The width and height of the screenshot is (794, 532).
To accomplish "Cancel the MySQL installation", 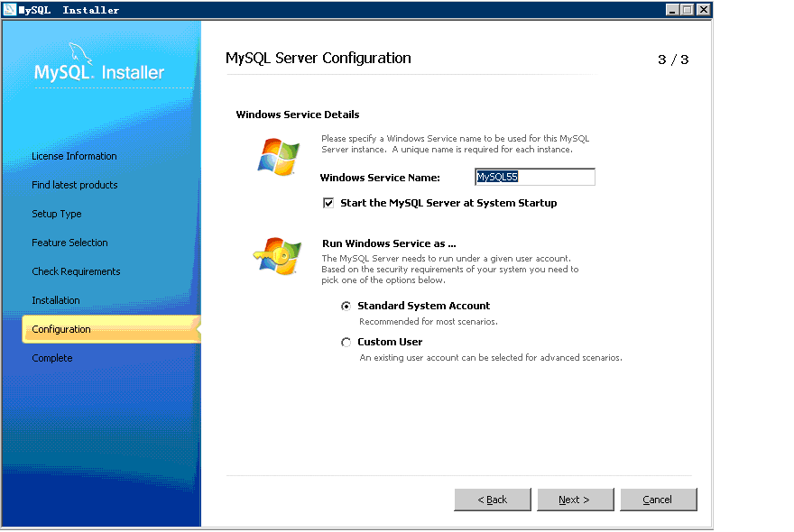I will tap(659, 500).
